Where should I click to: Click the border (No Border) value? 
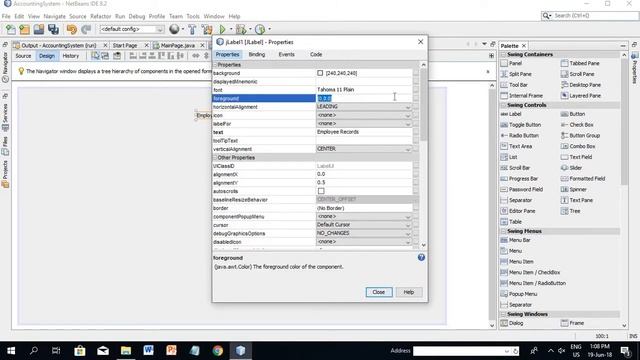(x=364, y=208)
